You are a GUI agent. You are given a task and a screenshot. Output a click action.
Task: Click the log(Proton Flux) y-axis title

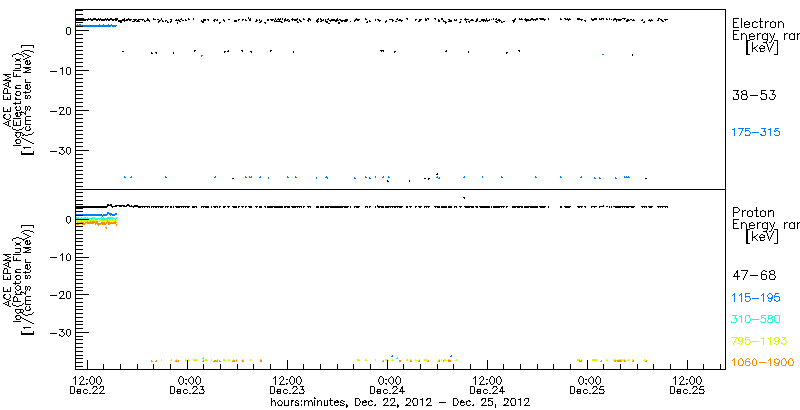tap(18, 280)
